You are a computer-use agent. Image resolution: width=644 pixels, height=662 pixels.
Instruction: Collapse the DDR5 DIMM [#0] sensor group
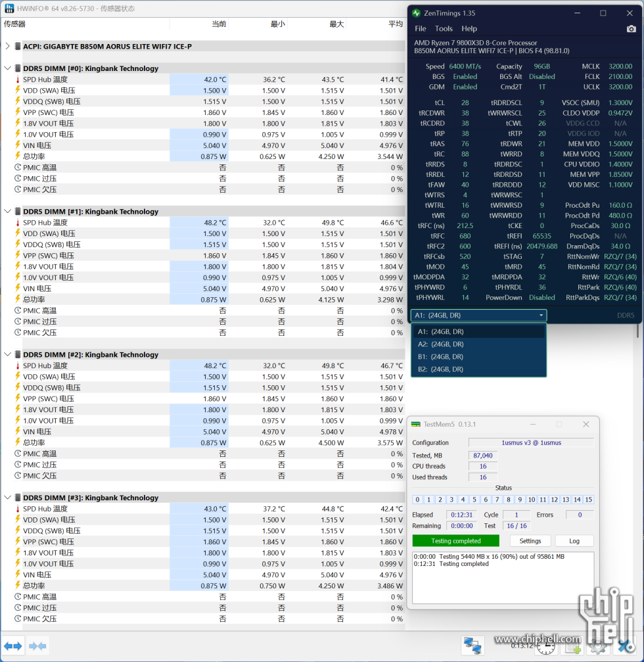pos(7,68)
